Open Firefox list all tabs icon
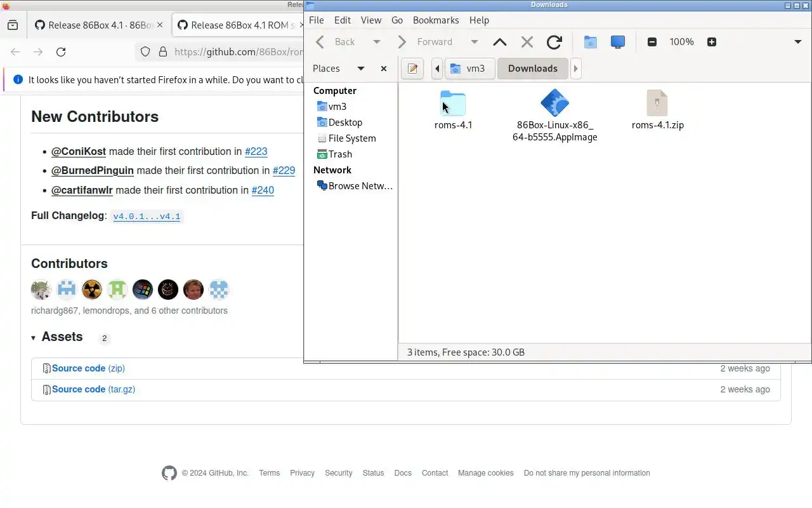This screenshot has width=812, height=508. (x=13, y=25)
